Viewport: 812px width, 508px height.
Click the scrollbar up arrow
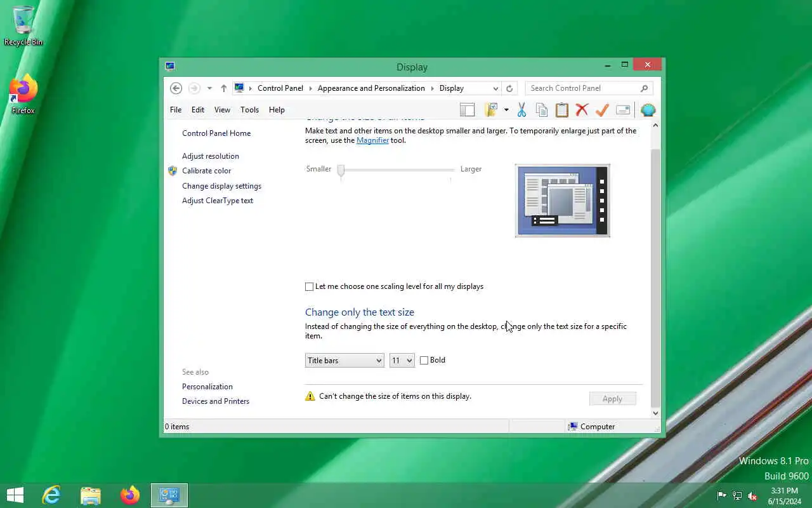click(x=655, y=126)
